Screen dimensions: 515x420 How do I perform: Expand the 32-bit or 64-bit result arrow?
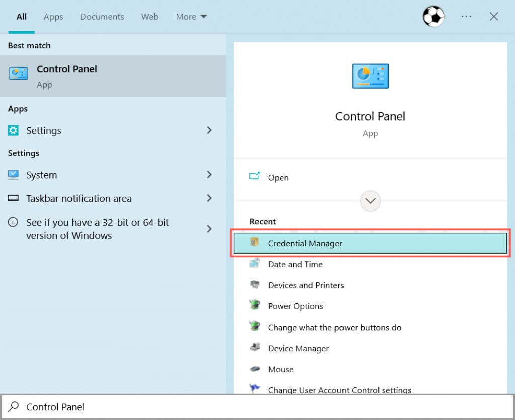[x=209, y=229]
